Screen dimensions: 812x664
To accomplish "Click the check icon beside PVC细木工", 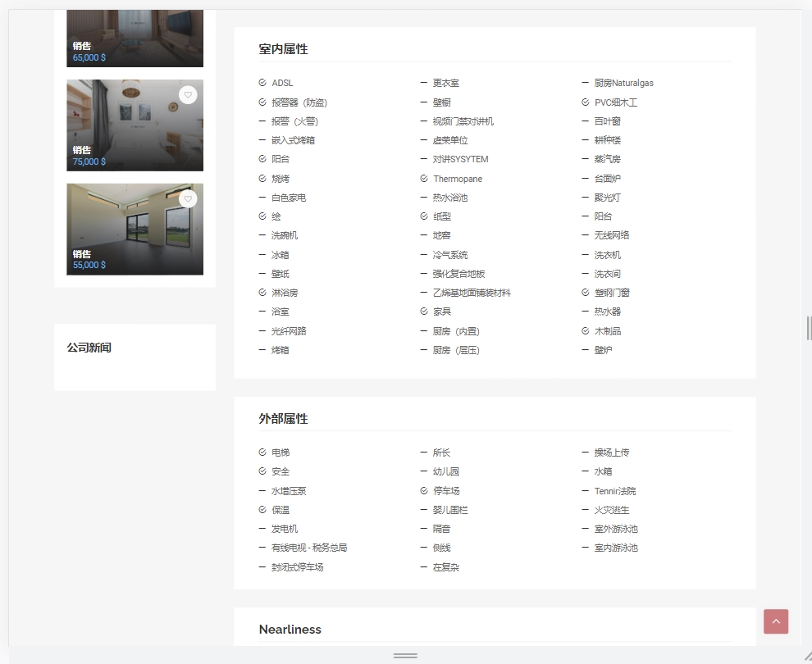I will coord(585,102).
